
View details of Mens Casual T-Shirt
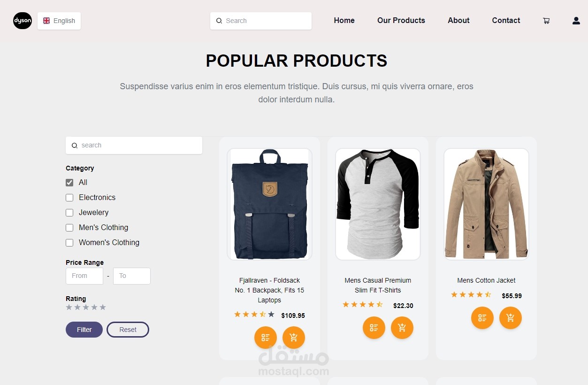(x=374, y=328)
